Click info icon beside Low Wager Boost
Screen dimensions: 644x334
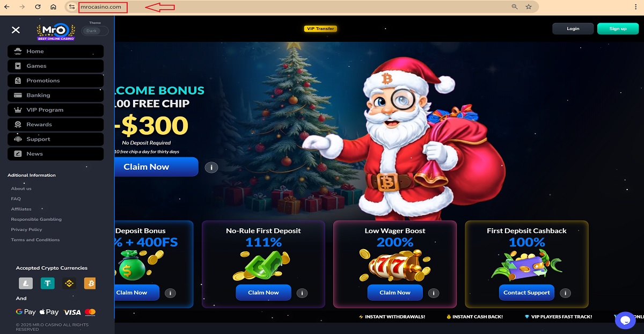pos(434,293)
